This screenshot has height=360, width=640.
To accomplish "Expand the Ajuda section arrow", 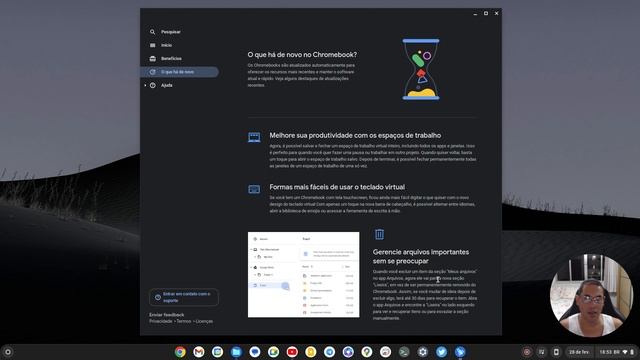I will [x=145, y=85].
